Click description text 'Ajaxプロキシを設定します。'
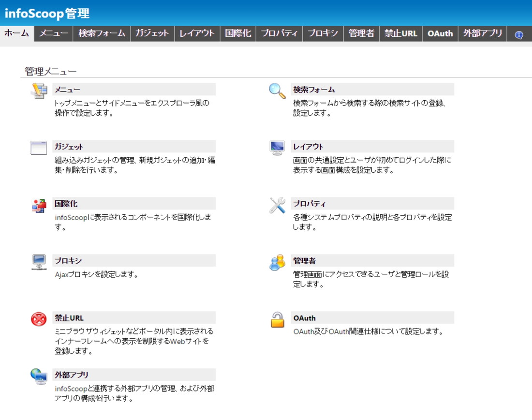532x420 pixels. coord(96,274)
